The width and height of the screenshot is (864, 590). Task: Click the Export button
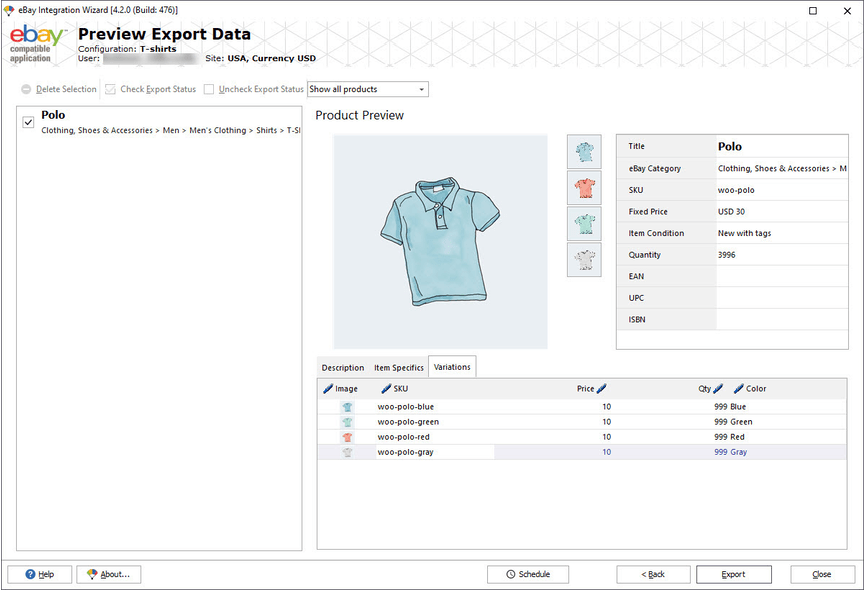point(734,574)
